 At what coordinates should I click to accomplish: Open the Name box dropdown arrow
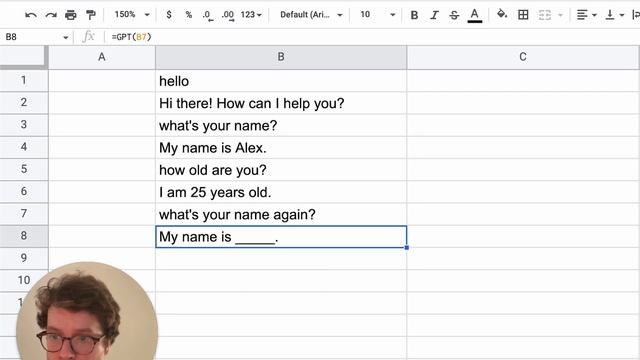click(65, 38)
